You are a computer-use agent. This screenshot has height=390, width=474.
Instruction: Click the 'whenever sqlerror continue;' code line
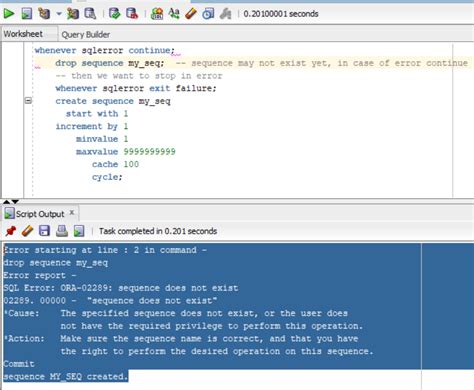point(104,50)
